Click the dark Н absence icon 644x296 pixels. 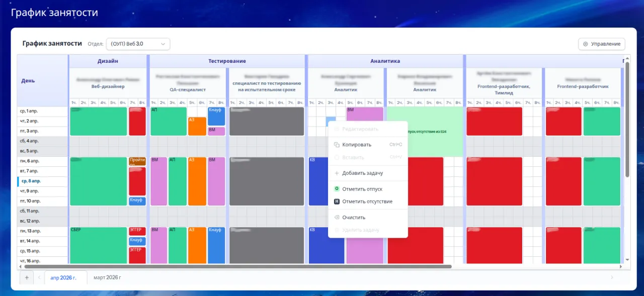coord(337,202)
